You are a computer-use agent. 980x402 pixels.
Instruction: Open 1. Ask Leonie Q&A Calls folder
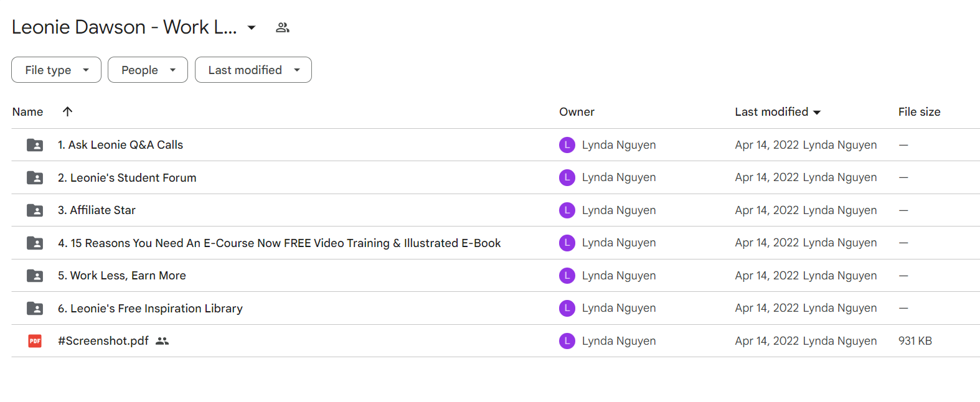coord(120,145)
